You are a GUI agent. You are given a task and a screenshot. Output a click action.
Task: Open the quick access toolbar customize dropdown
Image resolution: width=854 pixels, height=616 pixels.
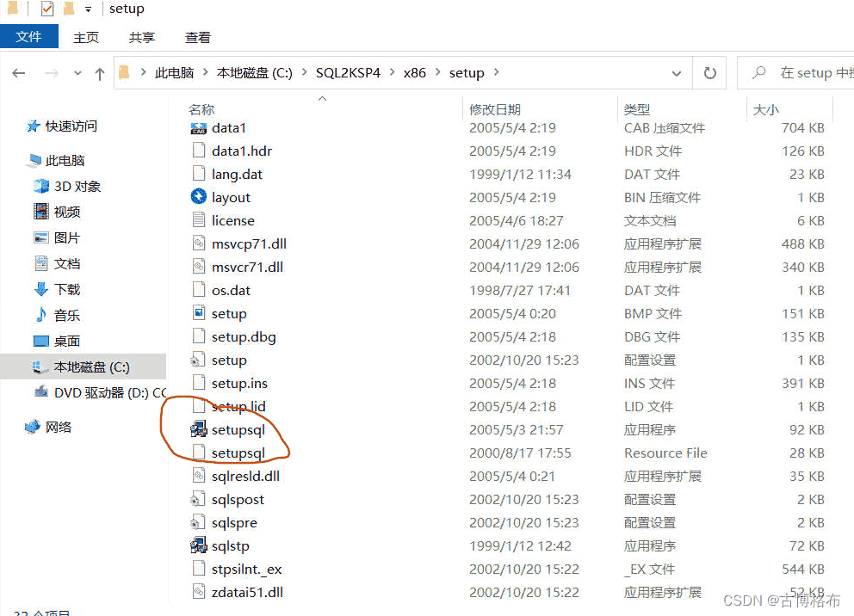click(88, 9)
